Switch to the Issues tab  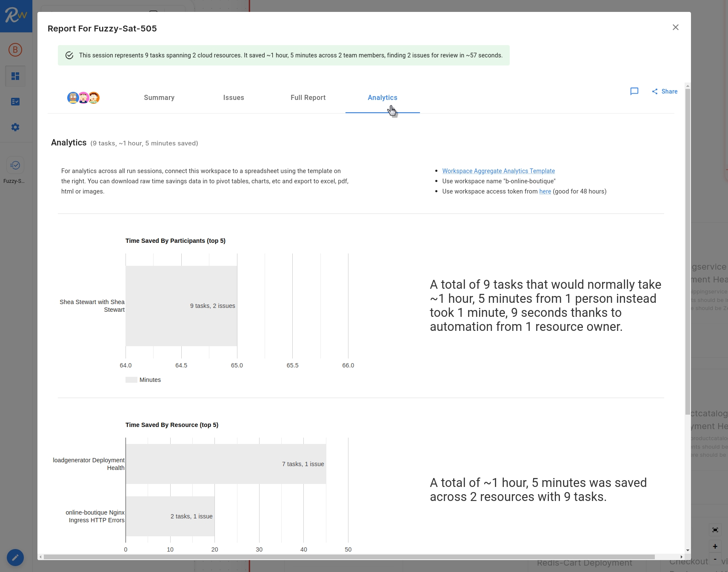pyautogui.click(x=234, y=98)
